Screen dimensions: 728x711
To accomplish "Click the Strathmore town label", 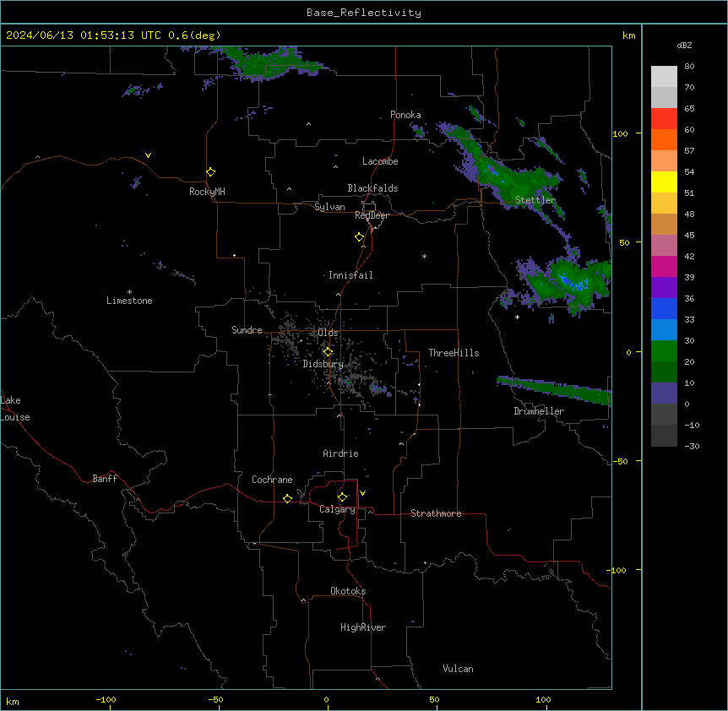I will pos(436,513).
